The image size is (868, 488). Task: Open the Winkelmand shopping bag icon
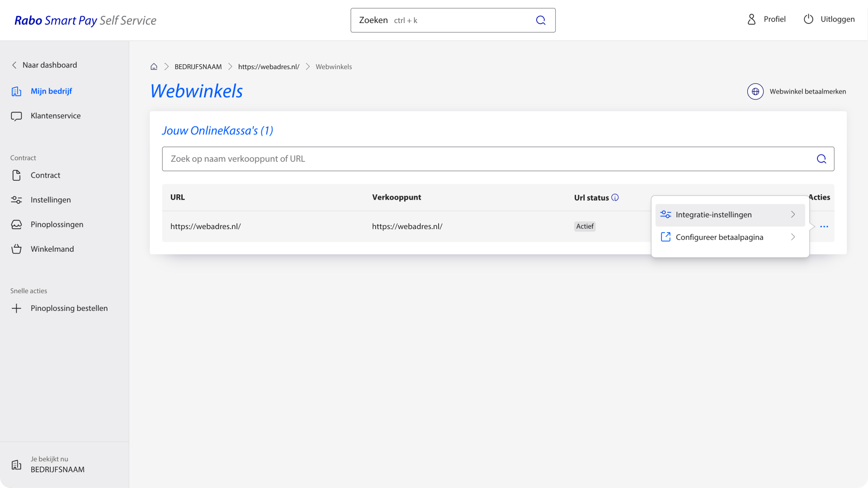pyautogui.click(x=16, y=249)
